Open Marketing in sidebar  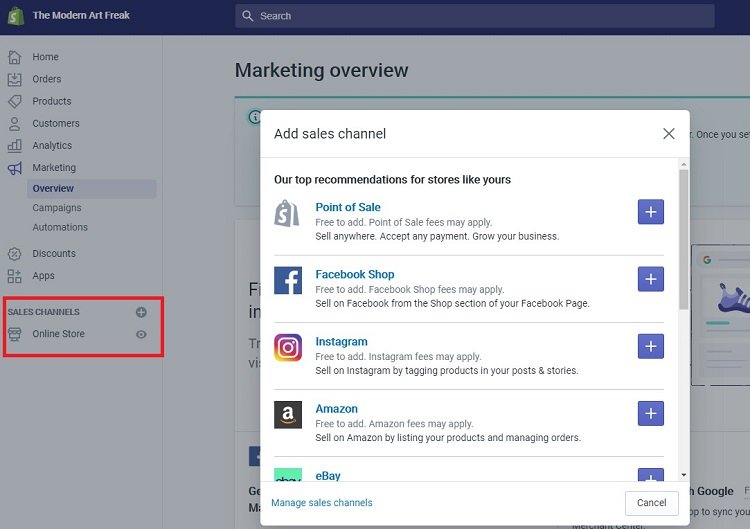pyautogui.click(x=54, y=168)
